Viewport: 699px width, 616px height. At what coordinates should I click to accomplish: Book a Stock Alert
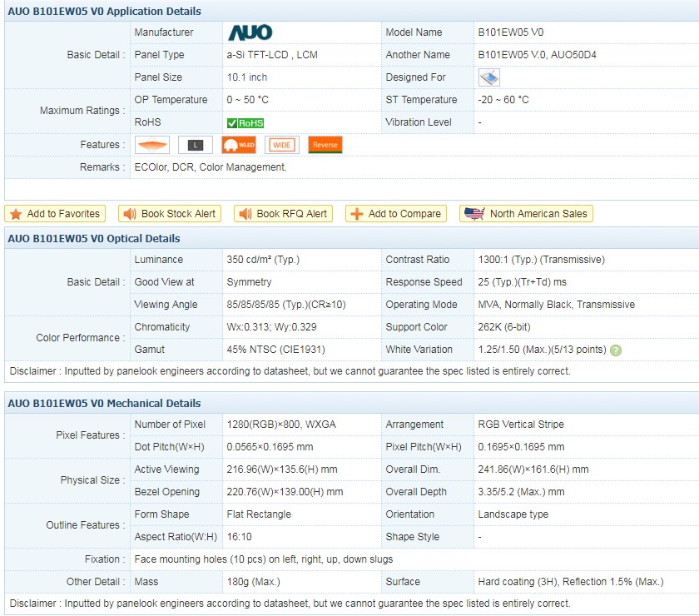pyautogui.click(x=170, y=214)
